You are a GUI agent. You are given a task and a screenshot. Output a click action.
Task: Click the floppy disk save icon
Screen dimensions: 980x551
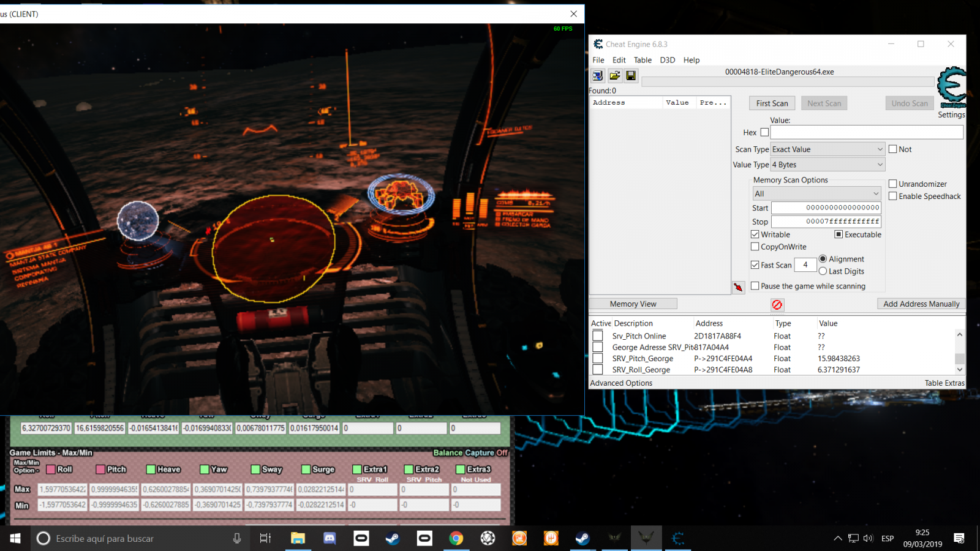click(631, 75)
